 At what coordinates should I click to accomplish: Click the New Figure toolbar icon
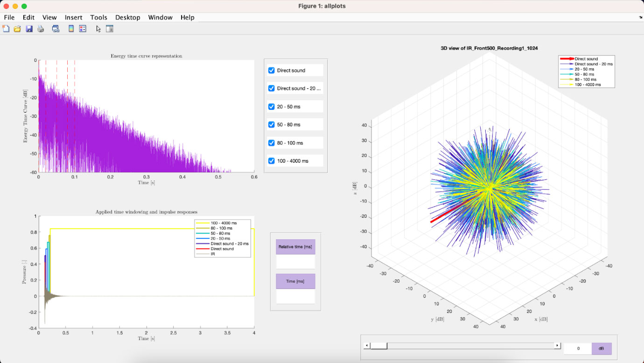point(6,29)
